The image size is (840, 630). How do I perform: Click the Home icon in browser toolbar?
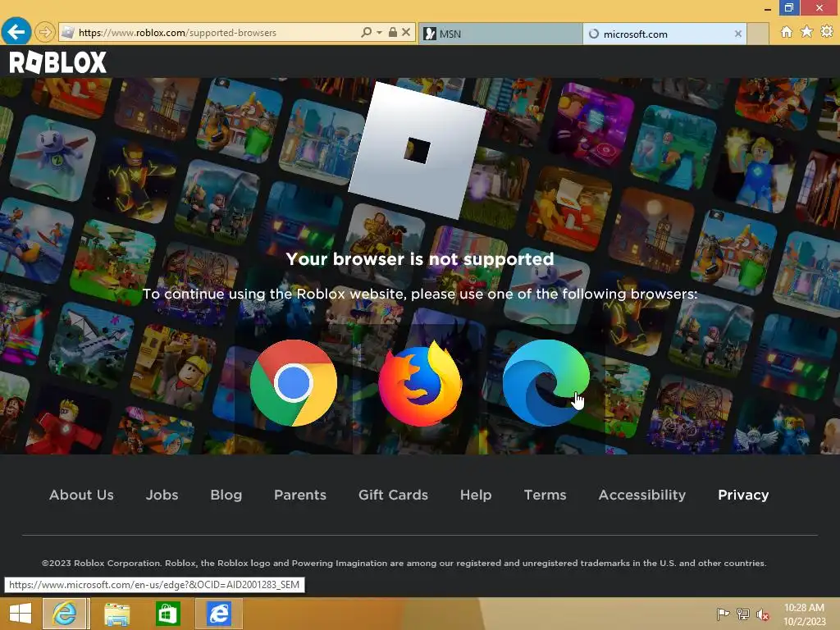(787, 32)
